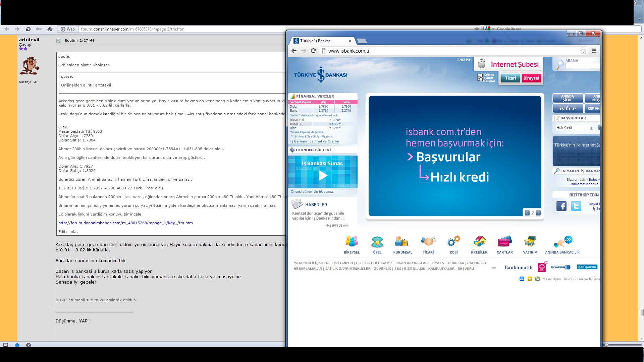Follow the mobil sürüm link
The image size is (644, 362).
pyautogui.click(x=86, y=300)
